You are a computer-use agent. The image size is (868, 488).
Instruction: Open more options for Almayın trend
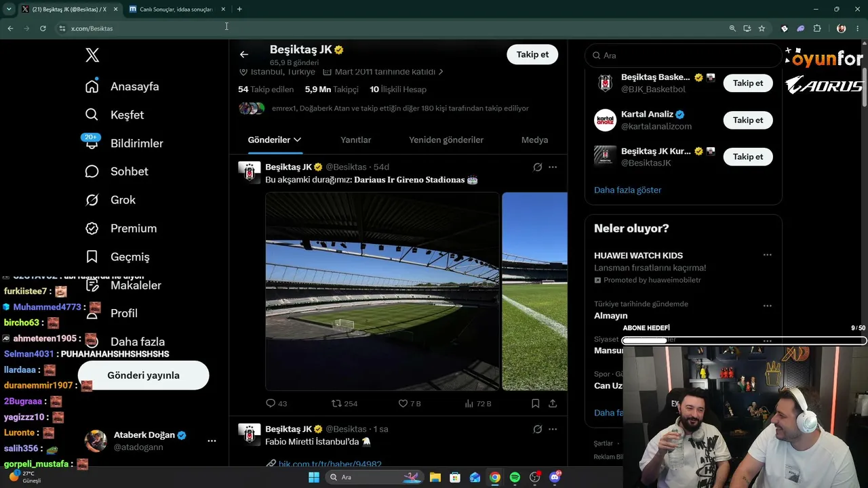(x=767, y=306)
